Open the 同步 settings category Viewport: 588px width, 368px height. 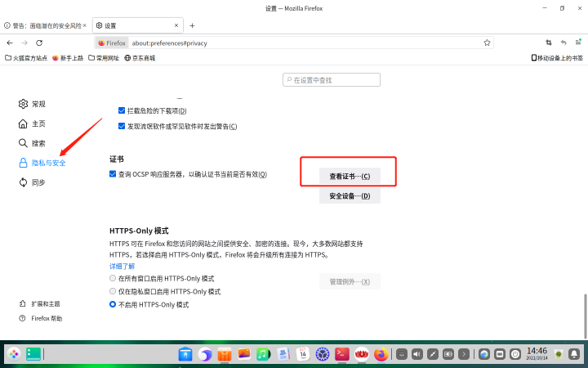(32, 182)
